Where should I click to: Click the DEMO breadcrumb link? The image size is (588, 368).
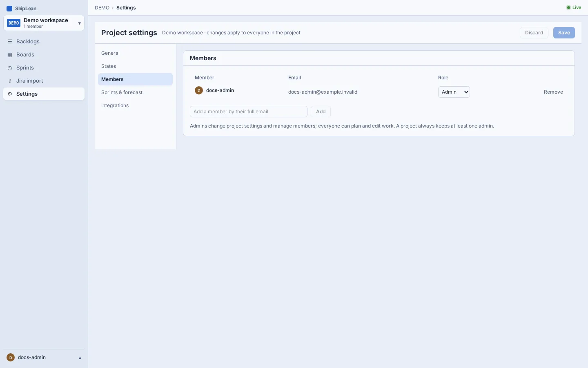102,8
